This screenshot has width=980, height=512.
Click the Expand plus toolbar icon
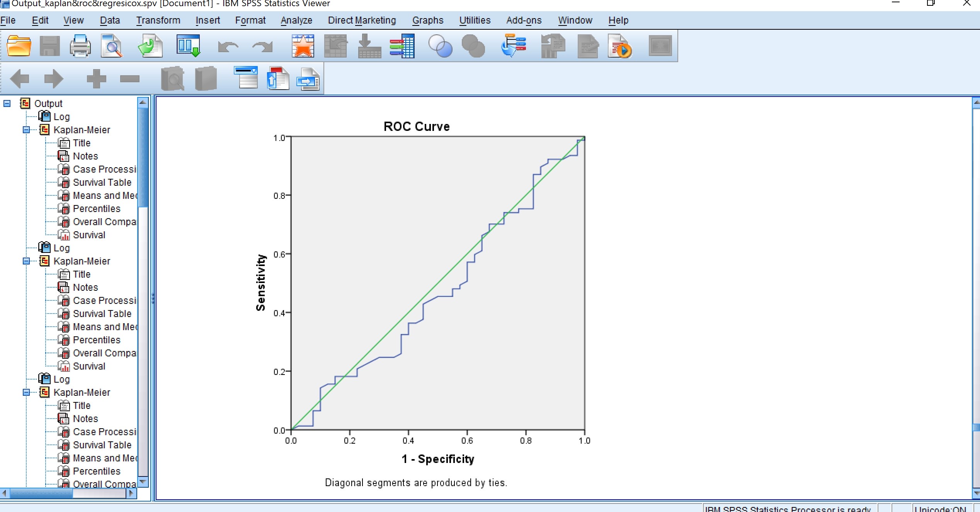[96, 79]
